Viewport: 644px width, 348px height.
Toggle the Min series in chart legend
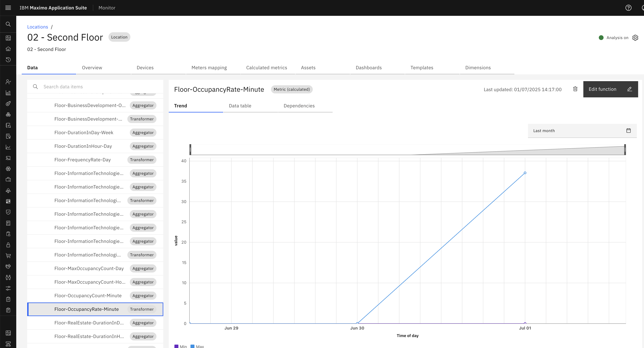pos(181,346)
